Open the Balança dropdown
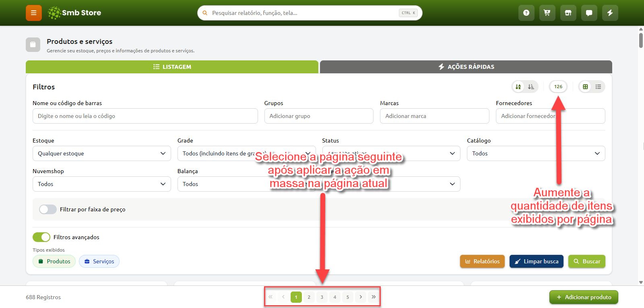The image size is (644, 308). click(246, 184)
